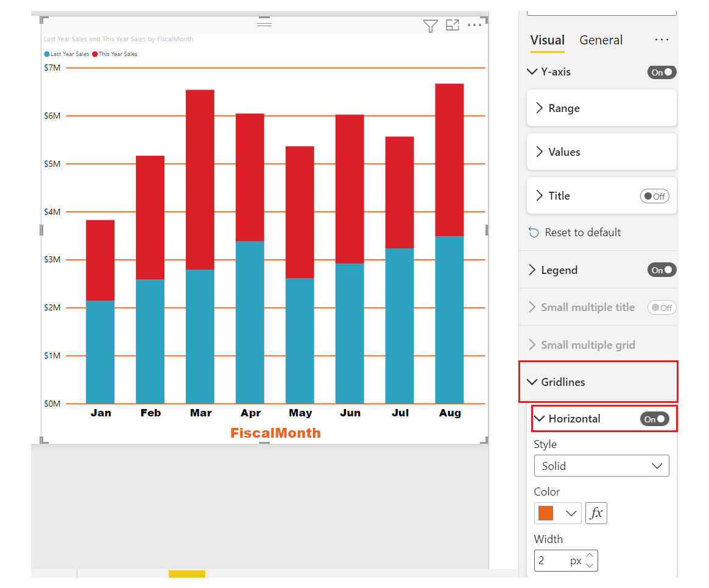Turn off Horizontal gridlines toggle
The height and width of the screenshot is (588, 709).
coord(654,419)
